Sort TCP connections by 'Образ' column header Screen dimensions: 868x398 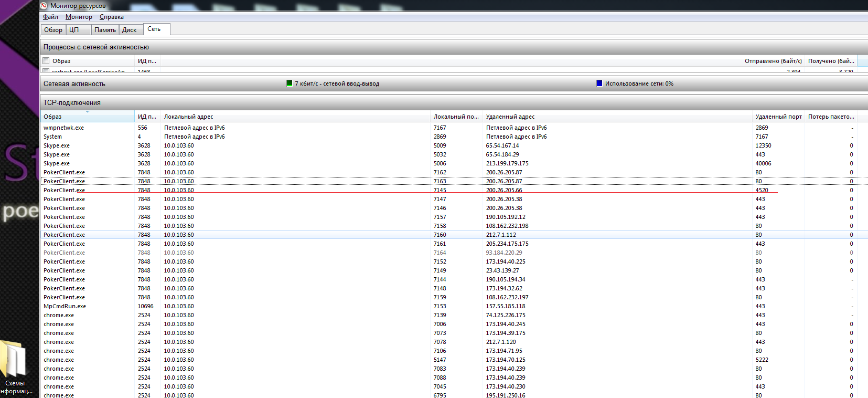click(x=88, y=117)
